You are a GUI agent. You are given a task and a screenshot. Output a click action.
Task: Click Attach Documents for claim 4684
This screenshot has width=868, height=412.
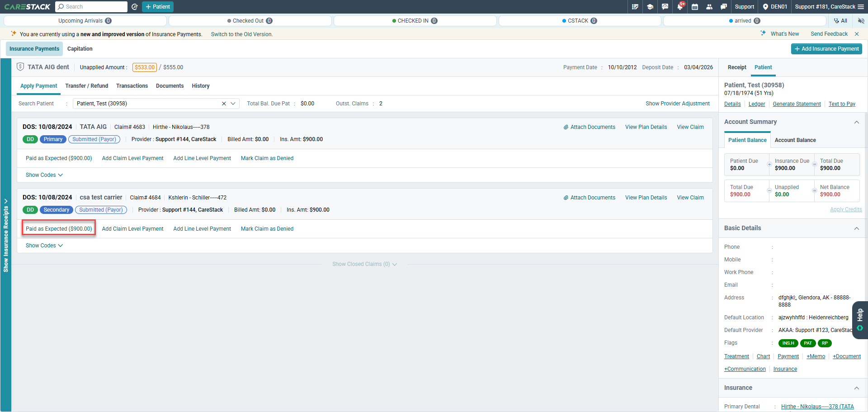pos(590,198)
